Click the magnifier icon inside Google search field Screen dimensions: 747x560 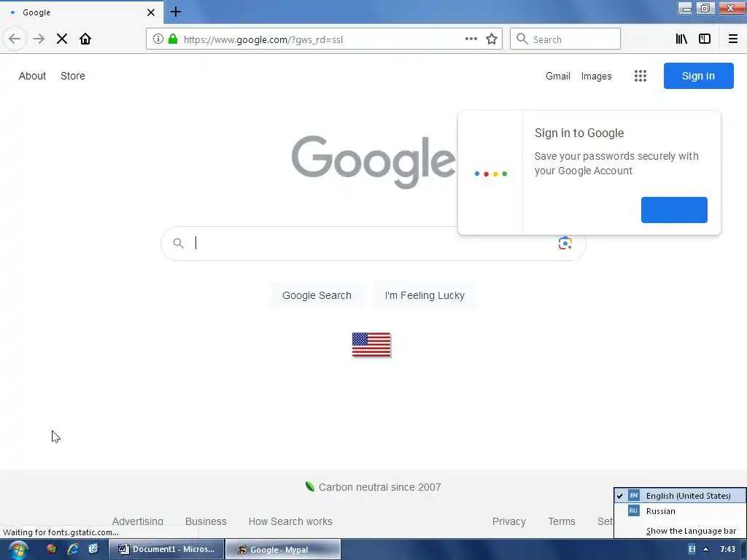click(178, 244)
